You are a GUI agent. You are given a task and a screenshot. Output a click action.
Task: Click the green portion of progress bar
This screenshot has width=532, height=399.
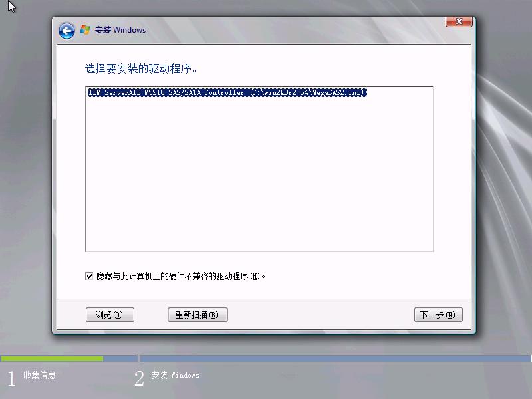pyautogui.click(x=52, y=358)
